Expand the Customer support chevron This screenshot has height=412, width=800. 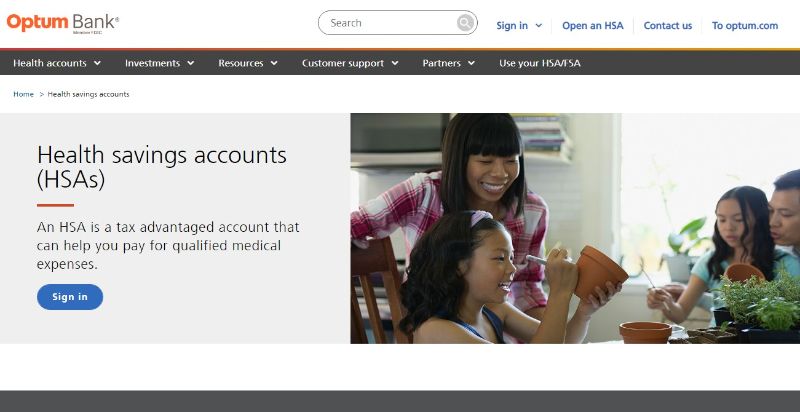pos(395,63)
